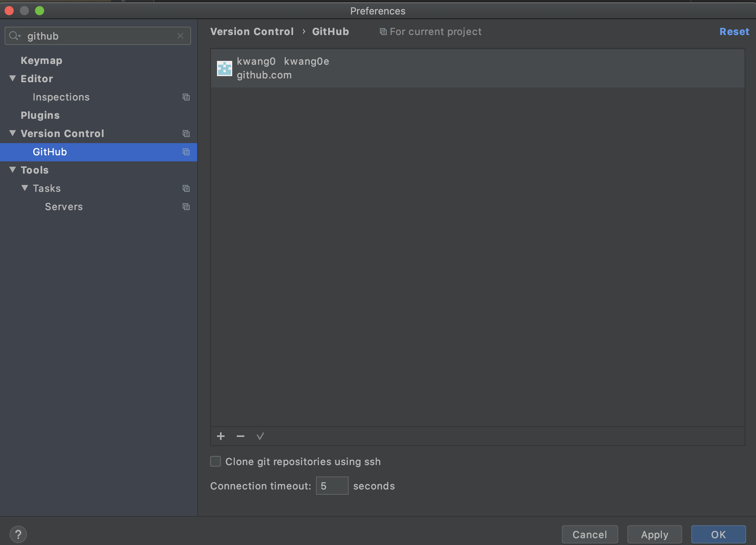Click the set default account checkmark icon
Viewport: 756px width, 545px height.
260,436
